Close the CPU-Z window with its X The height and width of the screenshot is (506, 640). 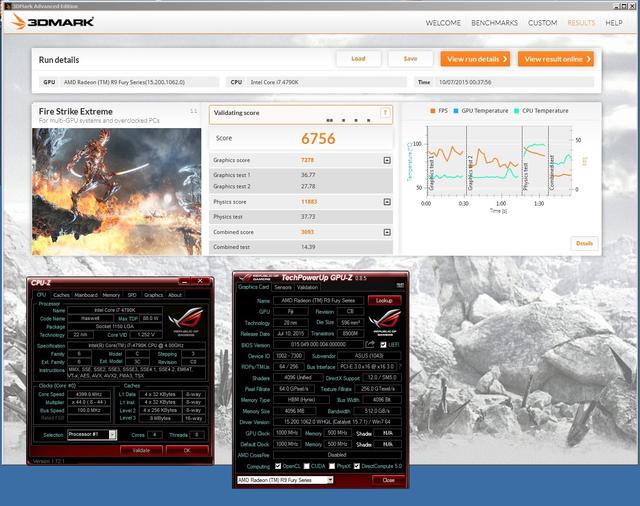(200, 281)
